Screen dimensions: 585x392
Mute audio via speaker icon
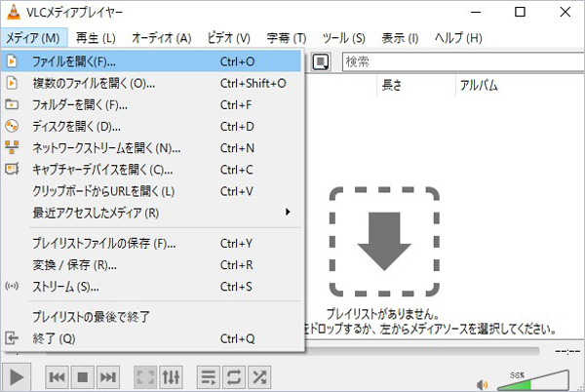pyautogui.click(x=482, y=384)
